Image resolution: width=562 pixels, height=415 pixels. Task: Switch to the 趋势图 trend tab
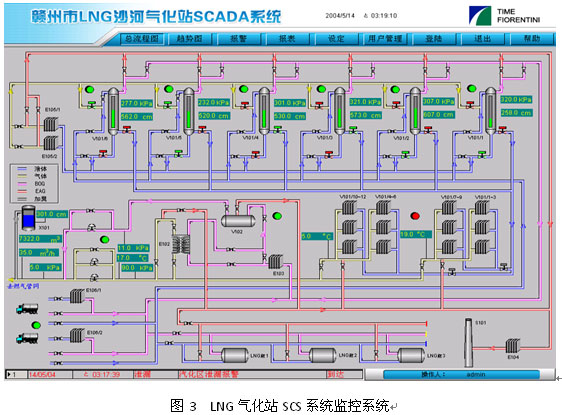point(190,39)
